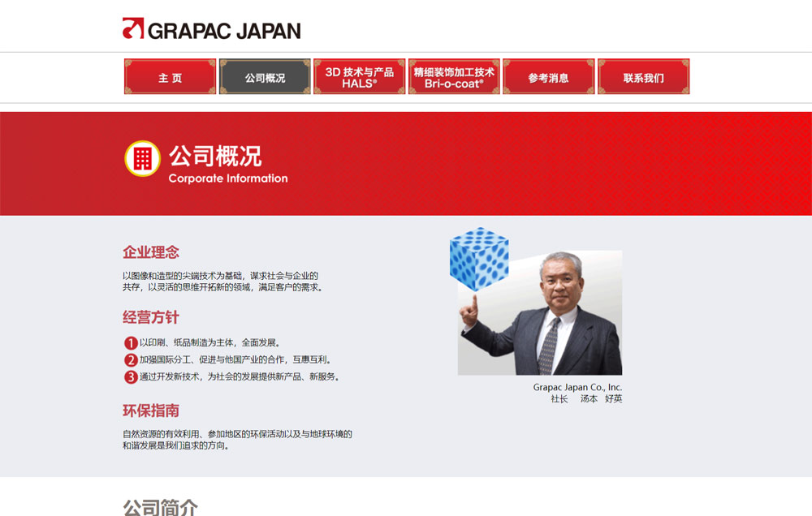The height and width of the screenshot is (516, 812).
Task: Go to 3D 技术与产品 HALS tab
Action: coord(360,76)
